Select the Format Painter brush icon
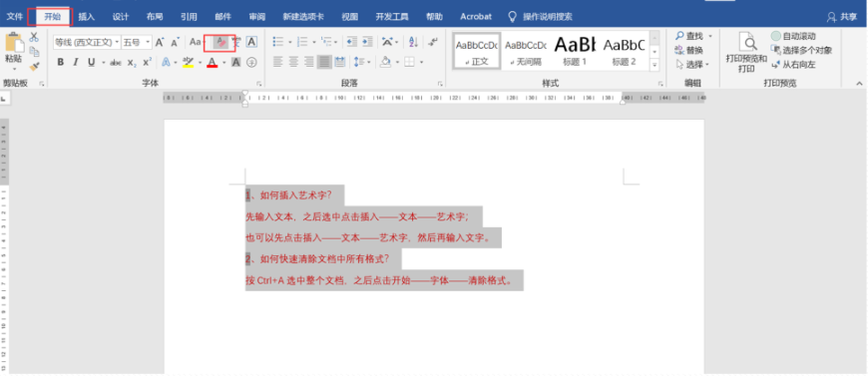 (x=34, y=67)
